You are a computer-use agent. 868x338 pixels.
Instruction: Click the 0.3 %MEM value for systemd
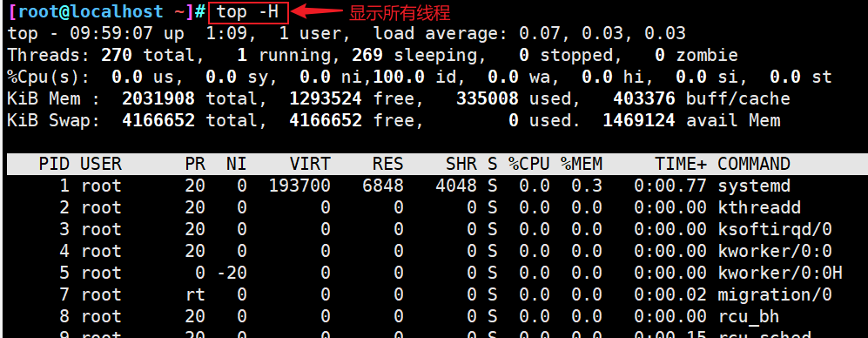586,186
